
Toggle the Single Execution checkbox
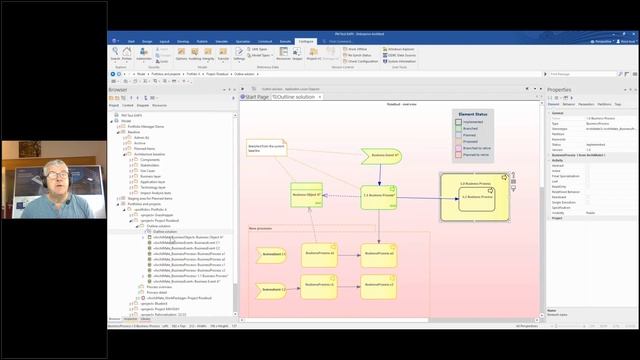pyautogui.click(x=588, y=202)
